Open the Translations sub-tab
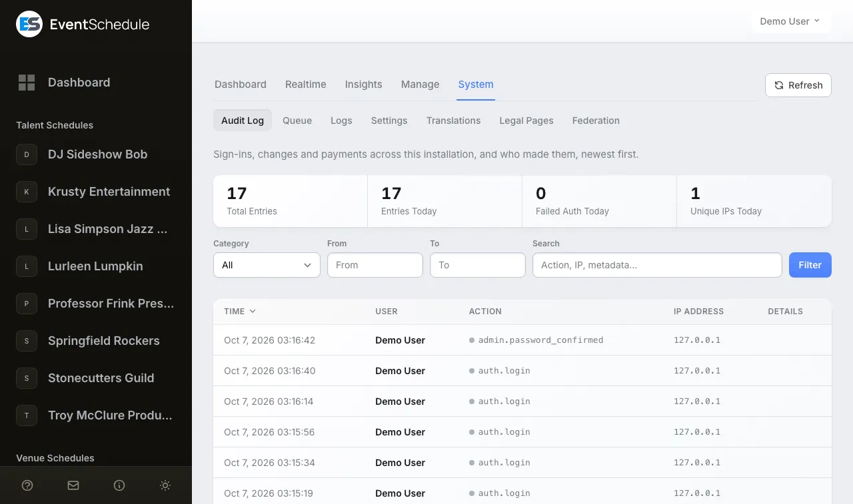Image resolution: width=853 pixels, height=504 pixels. click(x=453, y=121)
